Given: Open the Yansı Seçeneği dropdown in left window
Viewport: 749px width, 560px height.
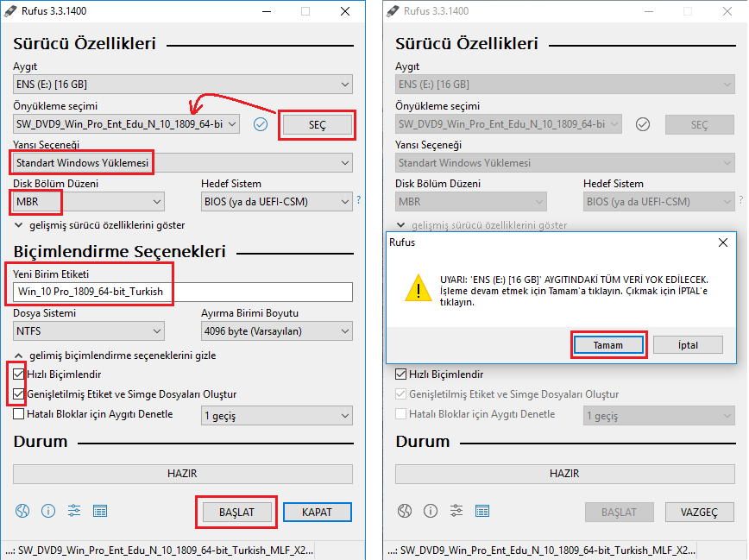Looking at the screenshot, I should tap(183, 163).
